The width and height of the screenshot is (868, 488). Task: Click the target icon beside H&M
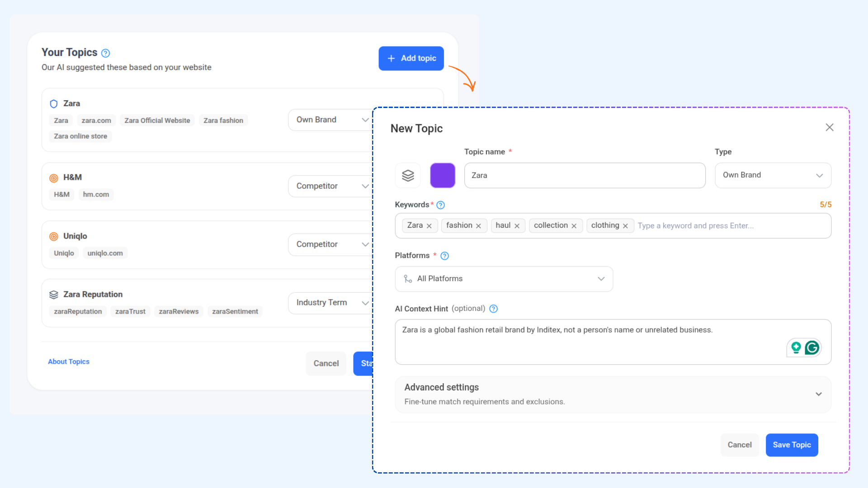[53, 178]
